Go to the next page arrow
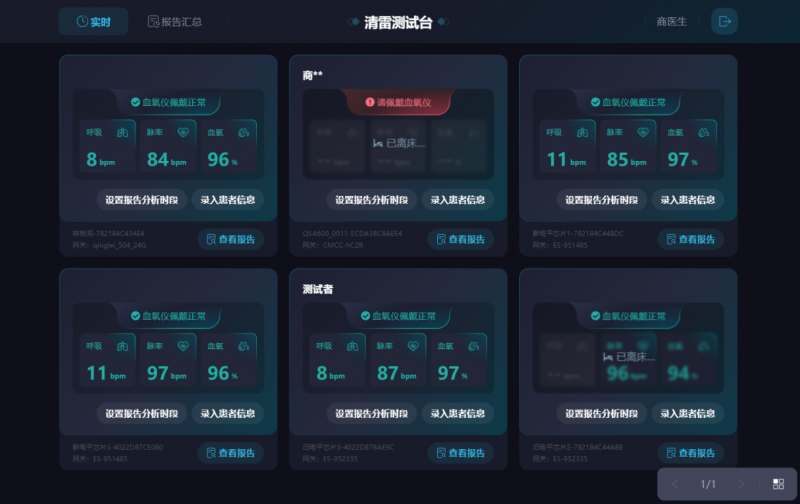This screenshot has width=800, height=504. coord(741,484)
